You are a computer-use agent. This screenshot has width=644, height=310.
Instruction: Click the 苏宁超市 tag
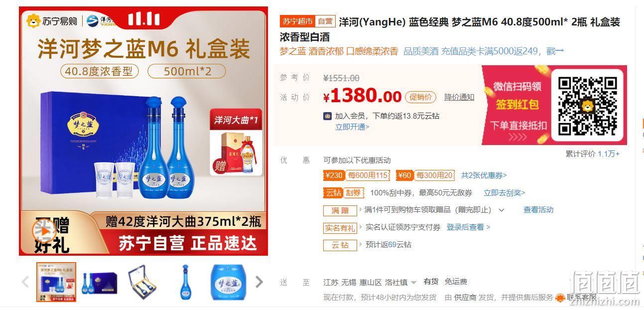click(x=297, y=21)
